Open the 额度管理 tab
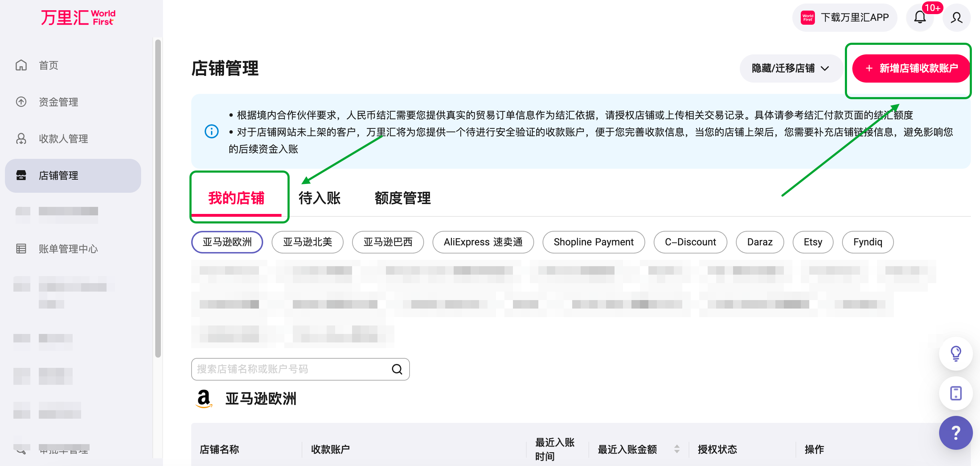 click(403, 198)
